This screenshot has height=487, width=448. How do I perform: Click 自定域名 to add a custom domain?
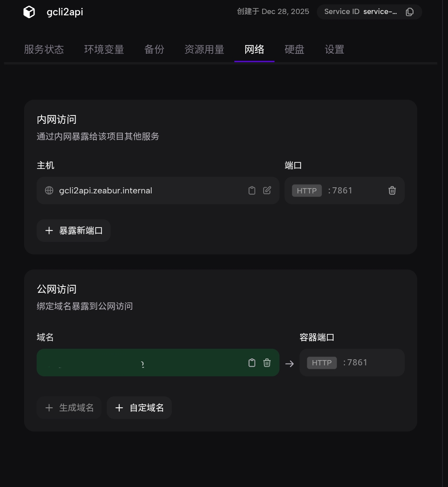[x=139, y=407]
